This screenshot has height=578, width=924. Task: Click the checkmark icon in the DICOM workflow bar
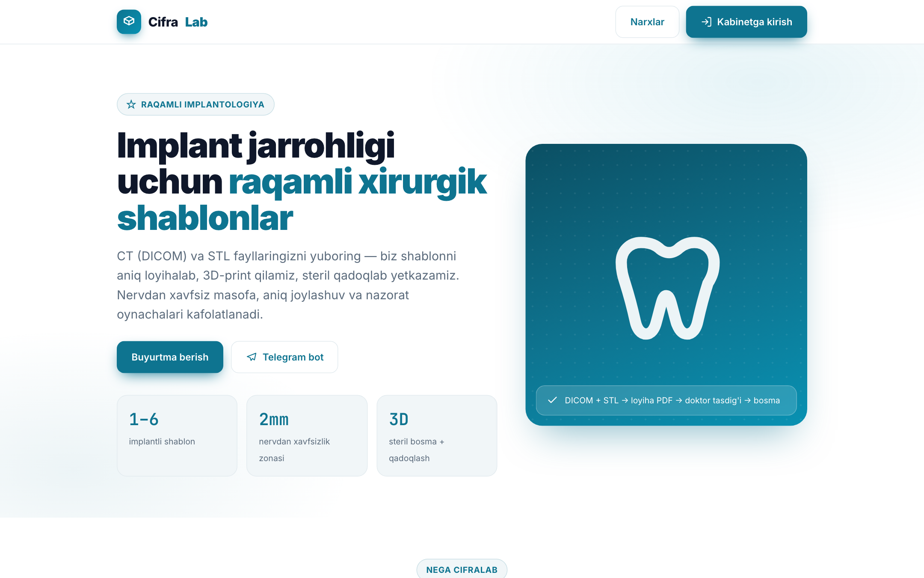(x=552, y=400)
